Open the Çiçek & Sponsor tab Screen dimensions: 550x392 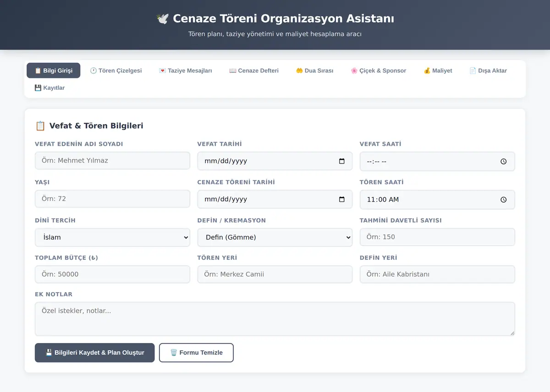coord(379,71)
